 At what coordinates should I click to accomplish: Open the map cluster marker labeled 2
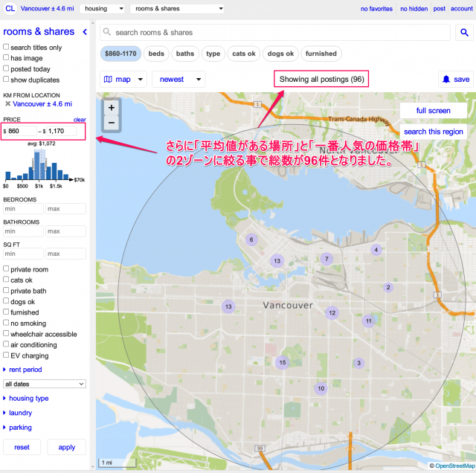click(388, 287)
